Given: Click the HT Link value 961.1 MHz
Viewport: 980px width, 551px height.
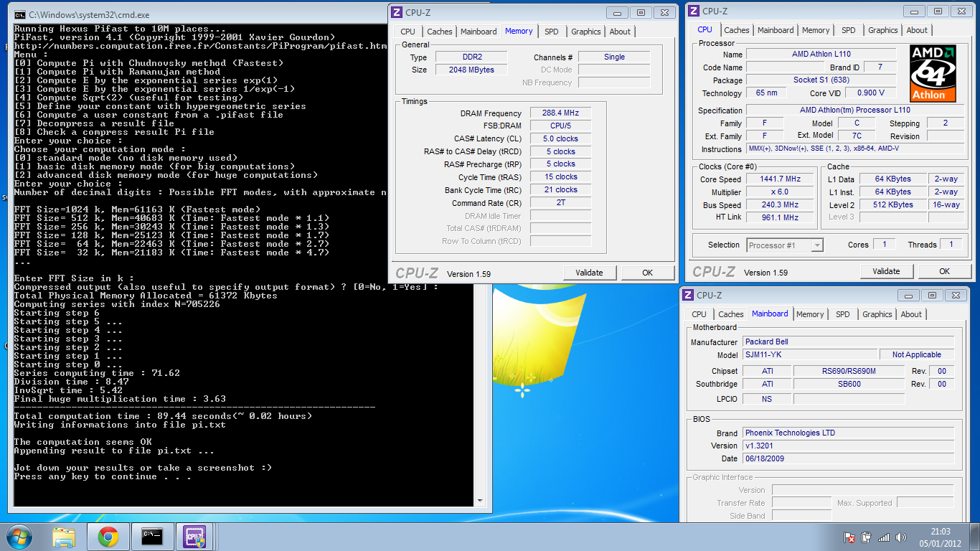Looking at the screenshot, I should [x=779, y=218].
